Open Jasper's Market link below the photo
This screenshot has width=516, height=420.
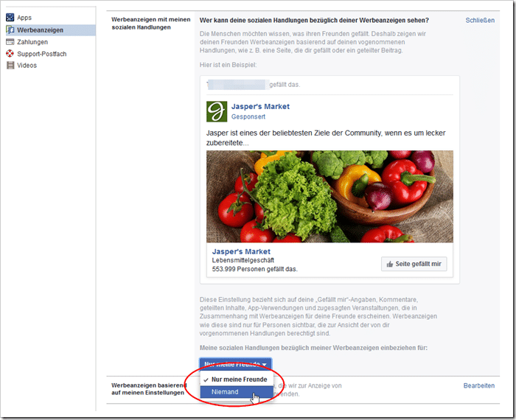click(241, 251)
